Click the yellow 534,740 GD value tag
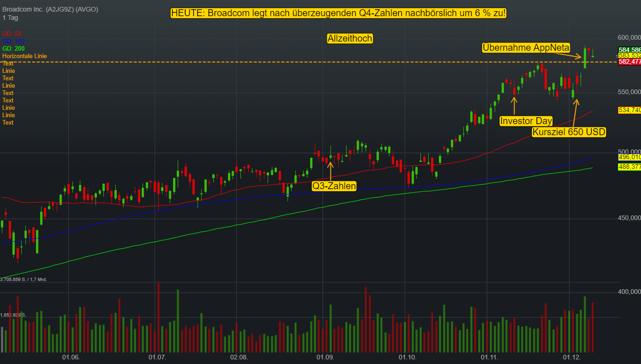Image resolution: width=641 pixels, height=364 pixels. [629, 110]
